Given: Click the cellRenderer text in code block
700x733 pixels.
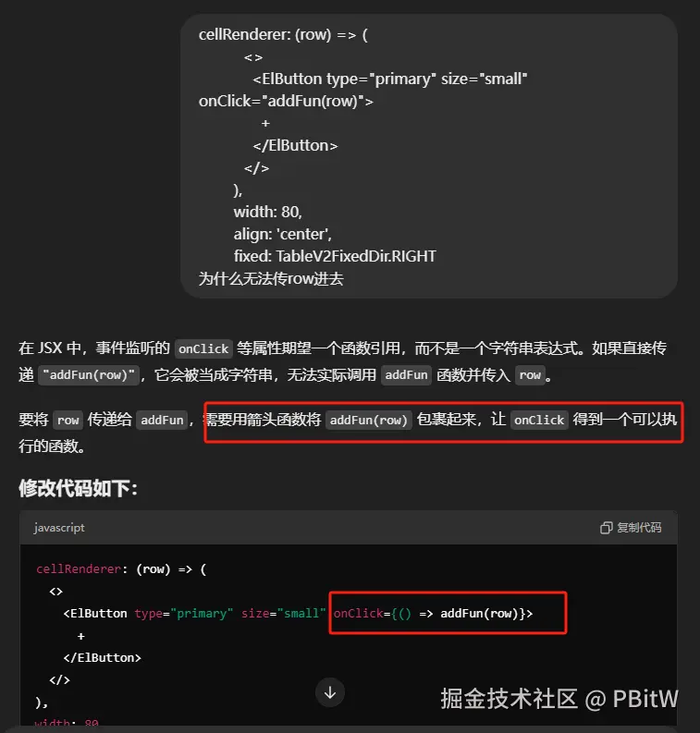Looking at the screenshot, I should pos(79,568).
